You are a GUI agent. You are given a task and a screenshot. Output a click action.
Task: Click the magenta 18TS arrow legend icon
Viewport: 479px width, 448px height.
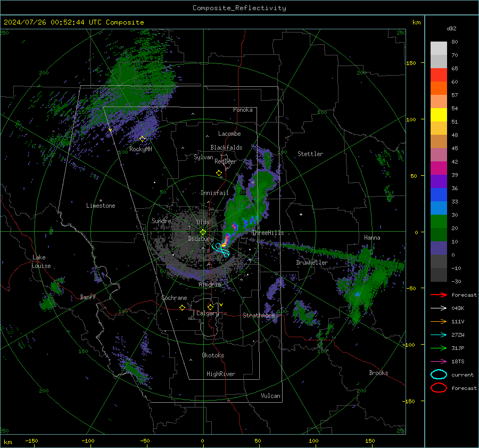439,362
